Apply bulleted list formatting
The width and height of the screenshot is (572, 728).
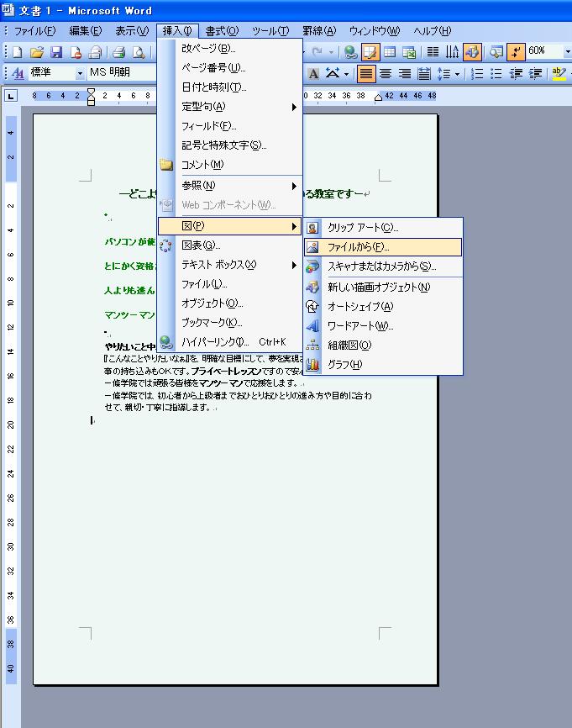click(x=496, y=73)
